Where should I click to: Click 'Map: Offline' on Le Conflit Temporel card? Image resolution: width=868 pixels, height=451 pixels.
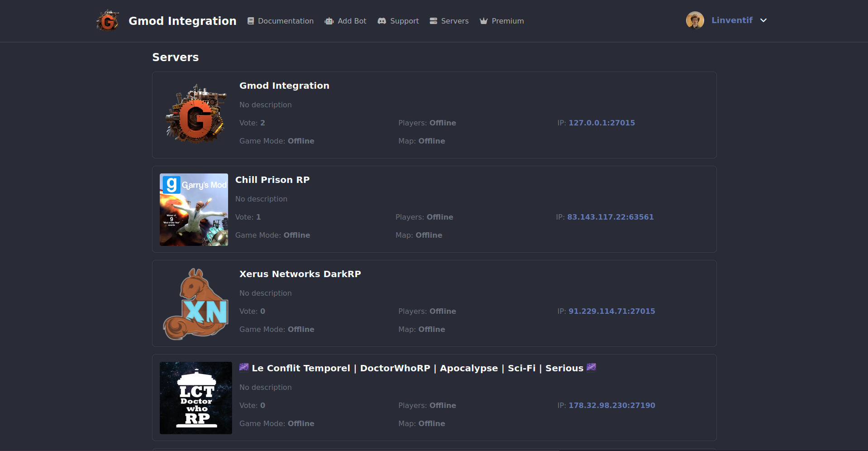point(422,423)
